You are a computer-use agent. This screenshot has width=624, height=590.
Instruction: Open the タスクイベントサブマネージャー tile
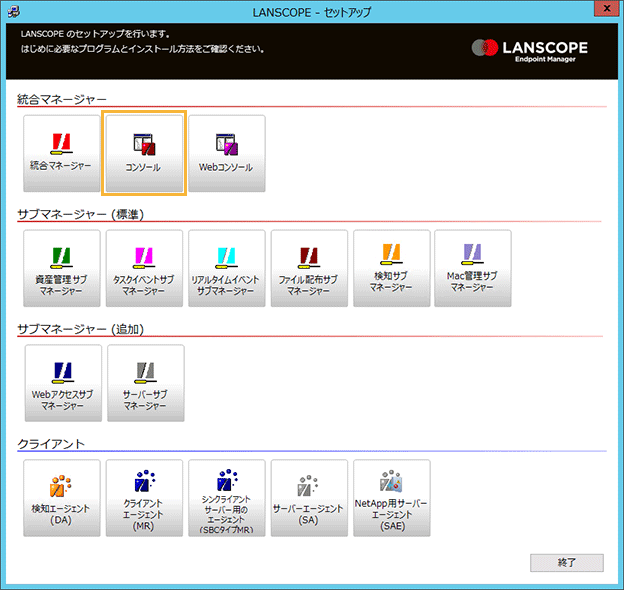pos(144,268)
